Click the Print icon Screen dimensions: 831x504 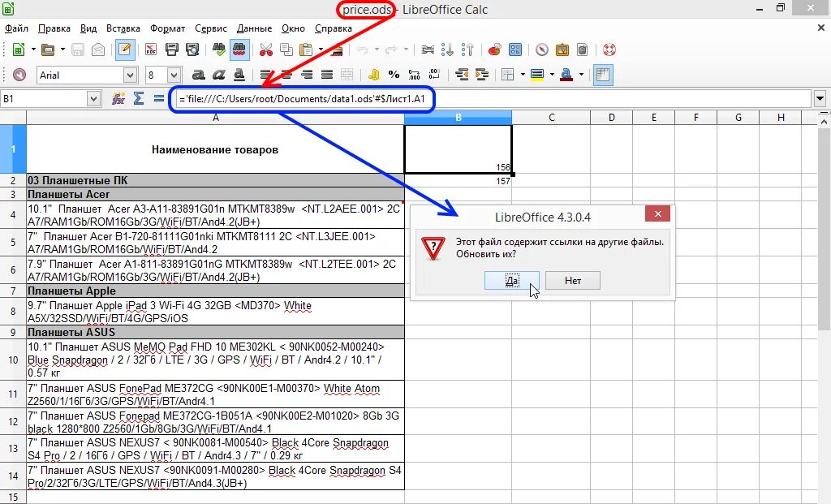point(172,50)
